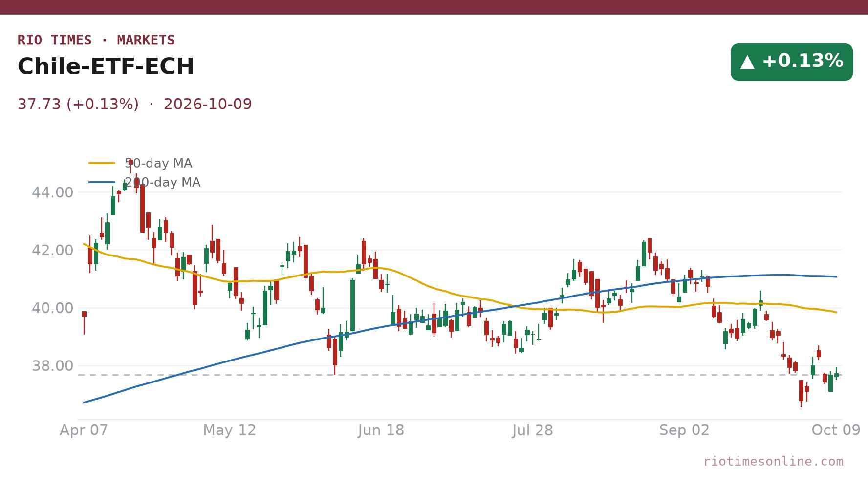868x488 pixels.
Task: Click the 38.00 y-axis label
Action: pos(53,366)
